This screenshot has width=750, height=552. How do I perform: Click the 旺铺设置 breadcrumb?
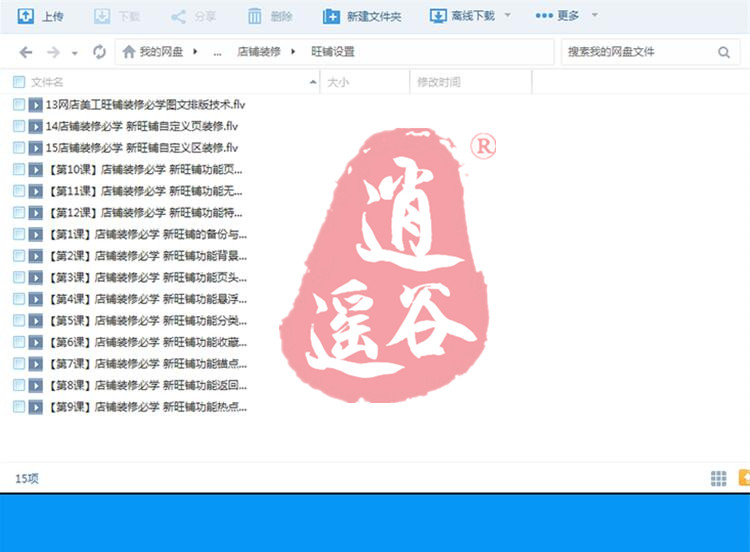point(333,52)
